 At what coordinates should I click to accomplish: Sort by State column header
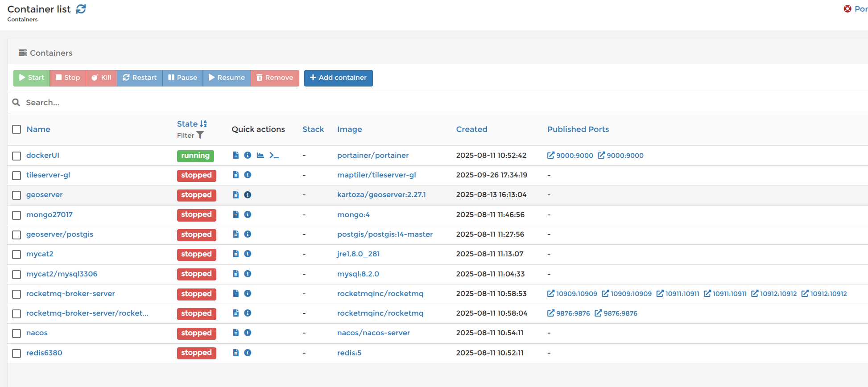(x=192, y=124)
